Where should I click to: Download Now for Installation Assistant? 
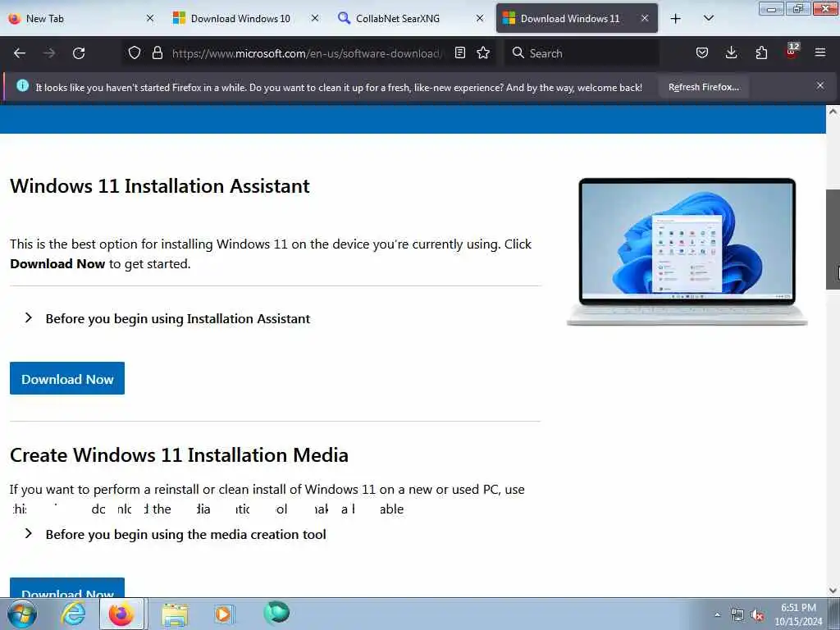(67, 378)
